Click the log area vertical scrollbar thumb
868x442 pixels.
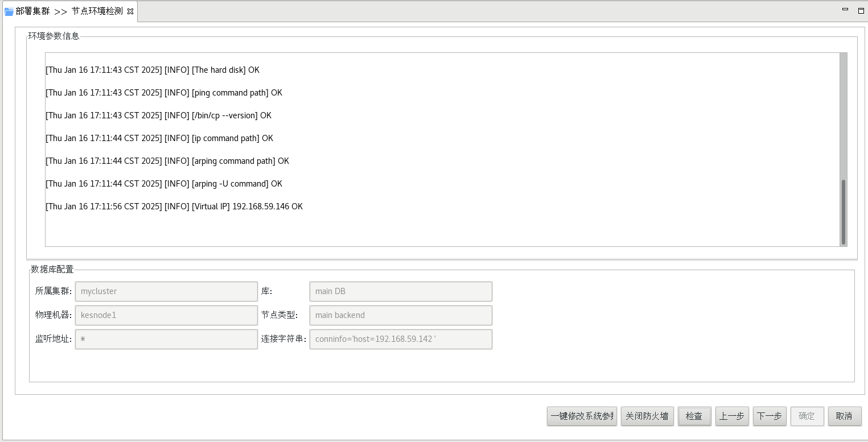coord(843,212)
